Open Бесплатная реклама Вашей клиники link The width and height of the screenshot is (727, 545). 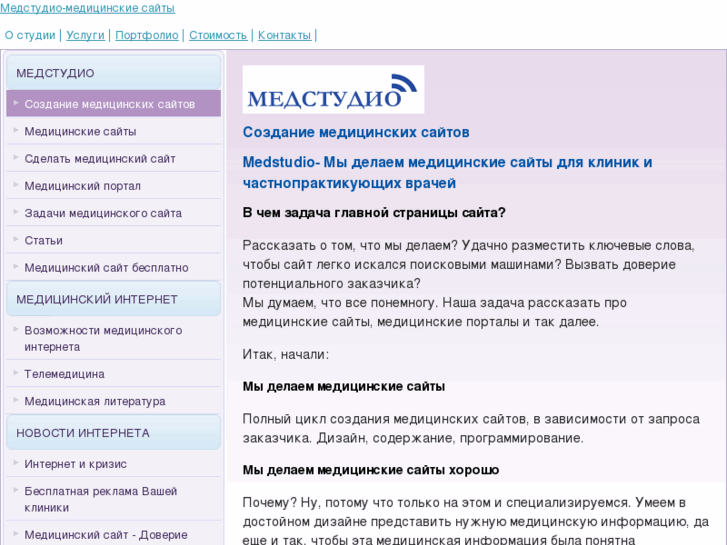coord(114,499)
